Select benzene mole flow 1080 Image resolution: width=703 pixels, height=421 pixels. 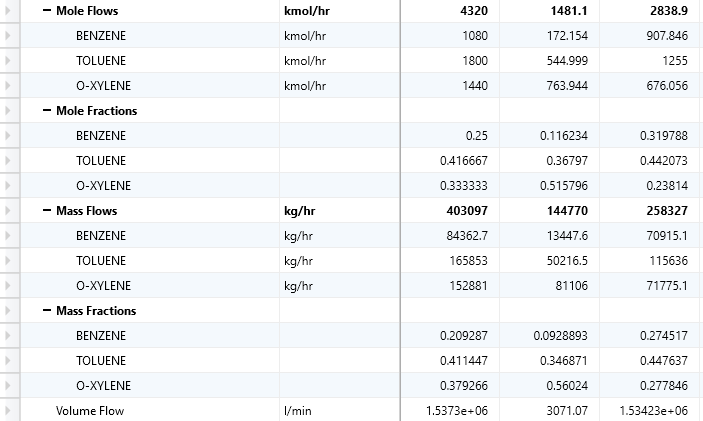[475, 36]
